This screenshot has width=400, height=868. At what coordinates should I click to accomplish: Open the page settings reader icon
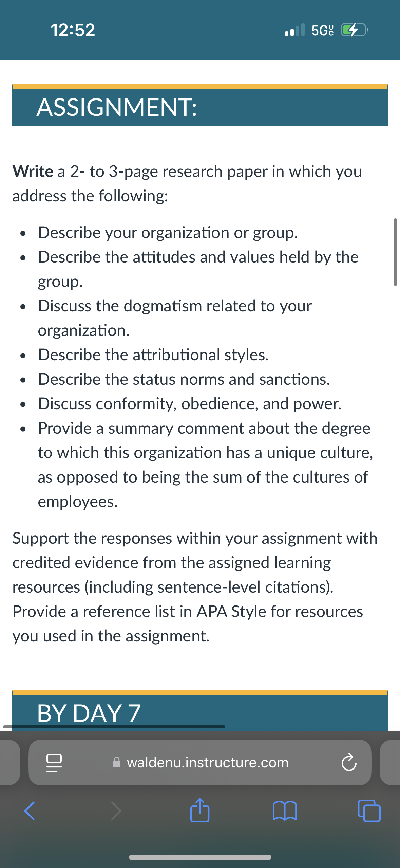pyautogui.click(x=54, y=763)
